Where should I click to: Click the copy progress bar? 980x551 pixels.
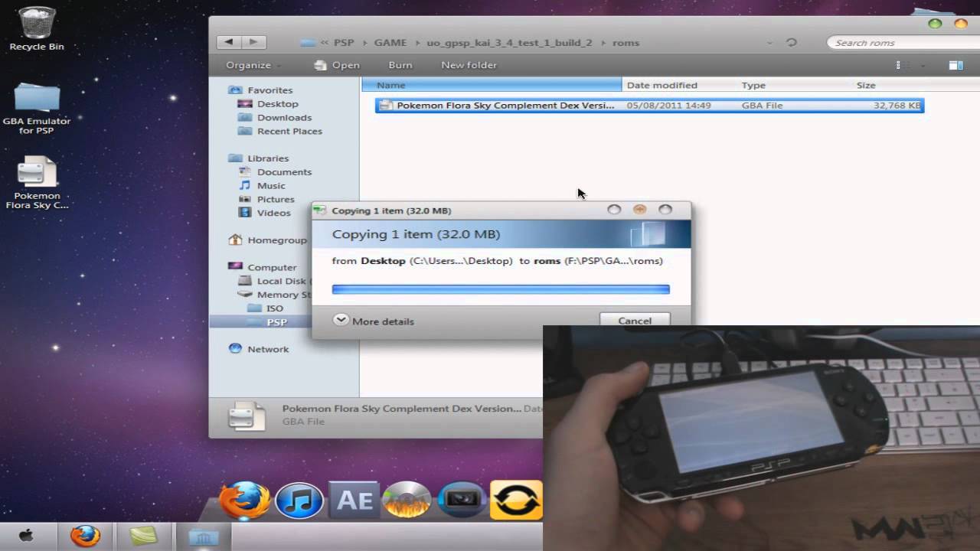[x=501, y=289]
